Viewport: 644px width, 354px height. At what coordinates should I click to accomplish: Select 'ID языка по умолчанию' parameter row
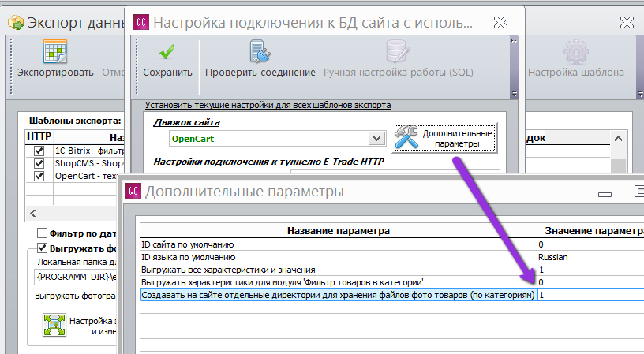pyautogui.click(x=339, y=257)
